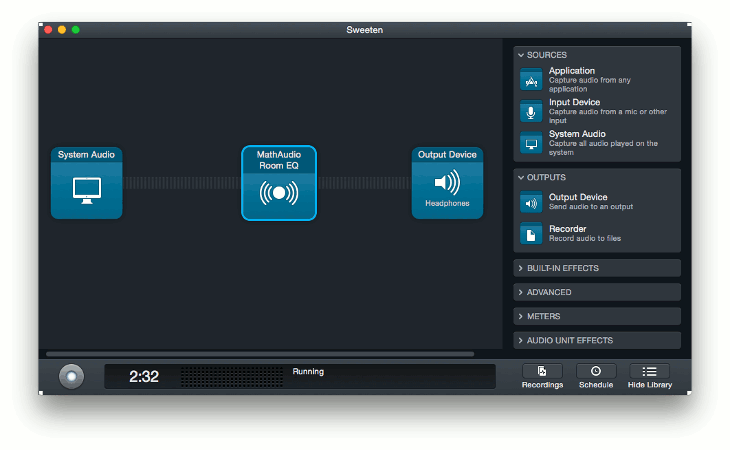
Task: Click the 'Output Device' block title
Action: click(x=447, y=155)
